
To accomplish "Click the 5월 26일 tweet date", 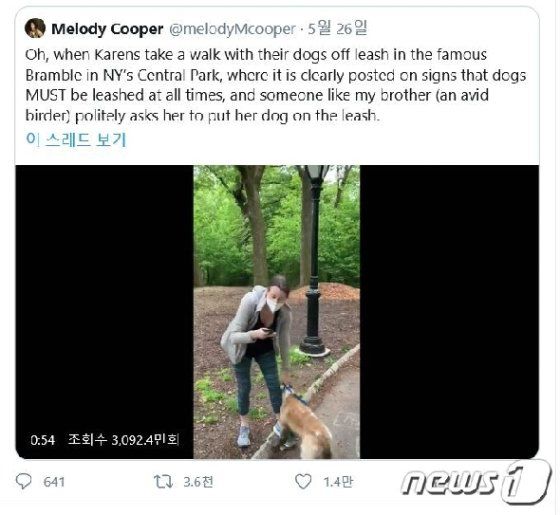I will pyautogui.click(x=338, y=28).
